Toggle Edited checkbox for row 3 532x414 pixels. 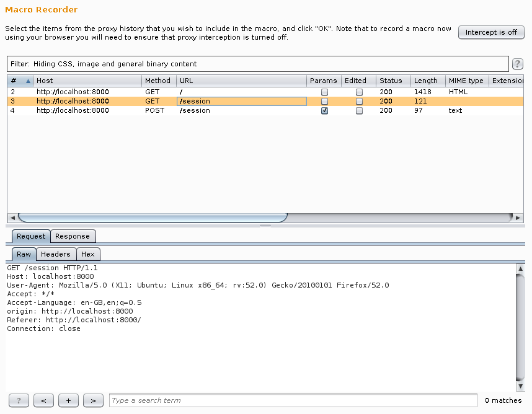pos(359,101)
